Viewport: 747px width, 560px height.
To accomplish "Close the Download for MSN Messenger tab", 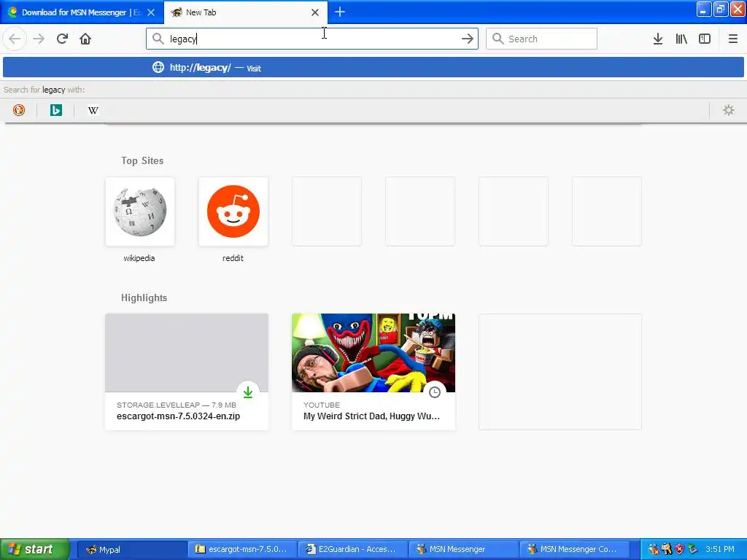I will click(x=151, y=12).
